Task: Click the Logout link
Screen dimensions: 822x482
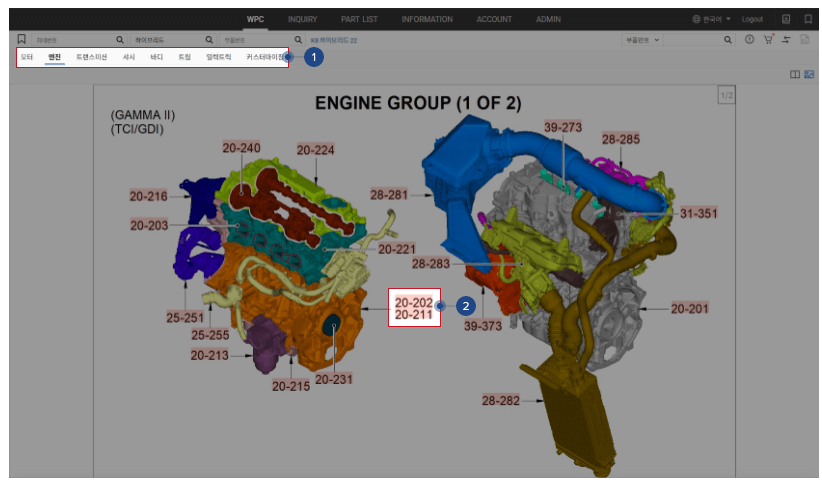Action: (752, 19)
